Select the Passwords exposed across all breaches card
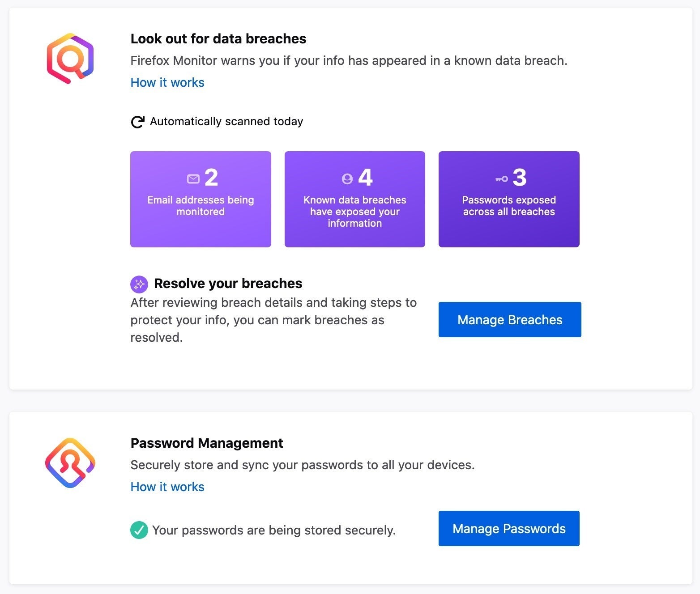700x594 pixels. point(509,199)
